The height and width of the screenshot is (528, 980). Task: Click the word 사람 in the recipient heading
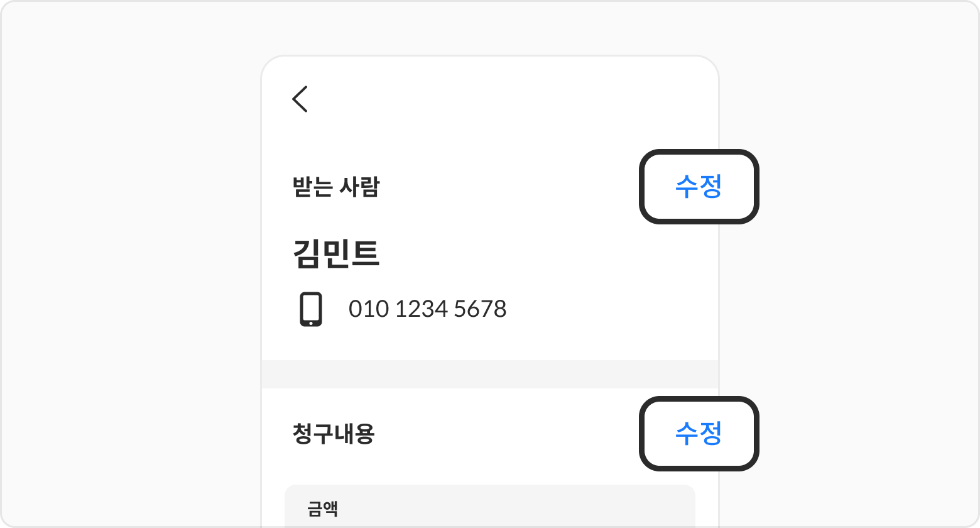click(x=359, y=187)
